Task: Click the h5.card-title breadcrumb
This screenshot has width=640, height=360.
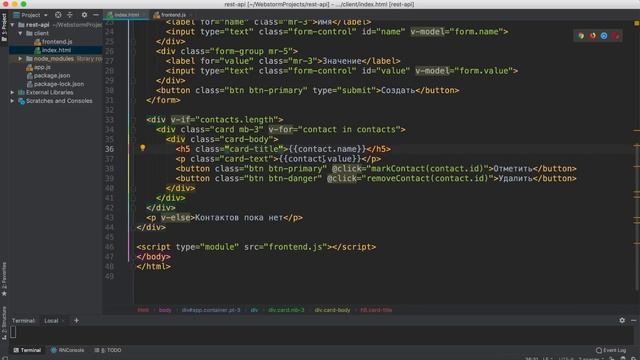Action: pyautogui.click(x=376, y=310)
